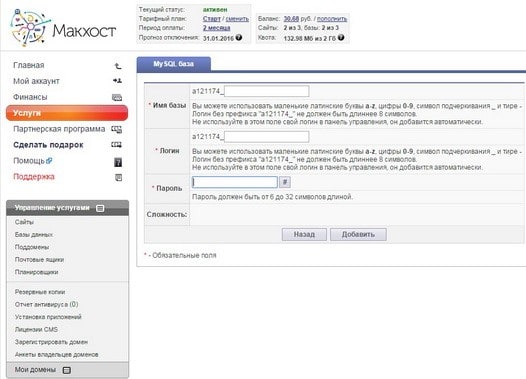Click the 132.98 Мб из 2 Гб quota value
The width and height of the screenshot is (526, 379).
[x=310, y=38]
